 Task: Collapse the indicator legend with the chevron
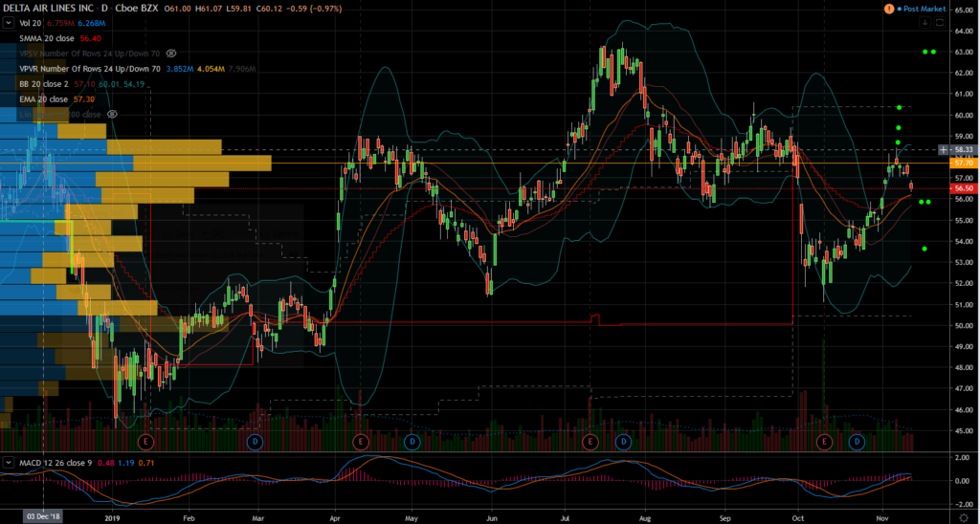point(11,23)
